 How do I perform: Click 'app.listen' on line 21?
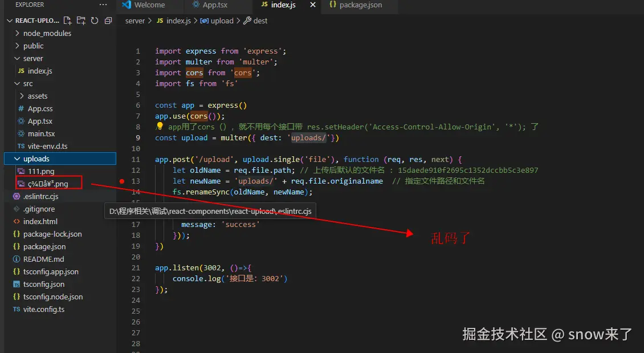[177, 267]
